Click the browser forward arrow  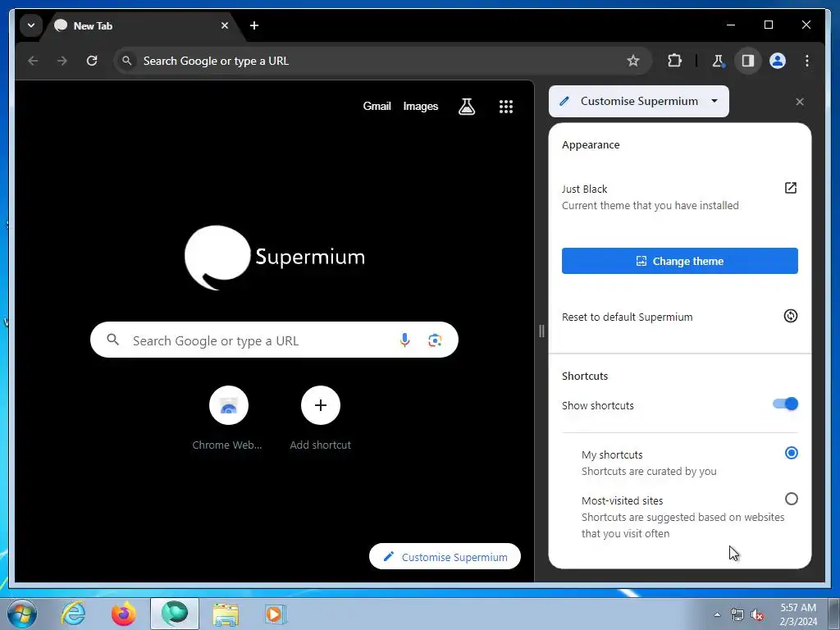point(62,61)
